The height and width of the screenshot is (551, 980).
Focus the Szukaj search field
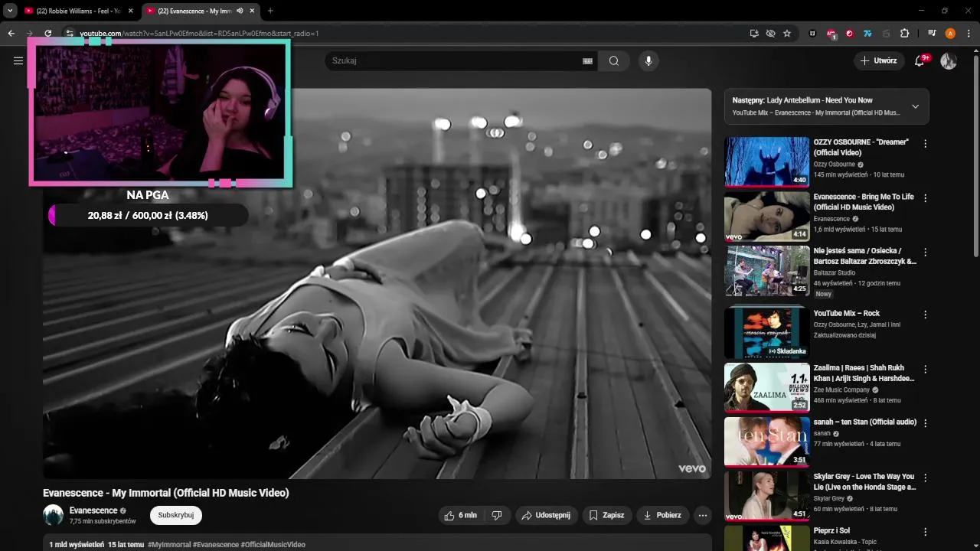coord(452,61)
